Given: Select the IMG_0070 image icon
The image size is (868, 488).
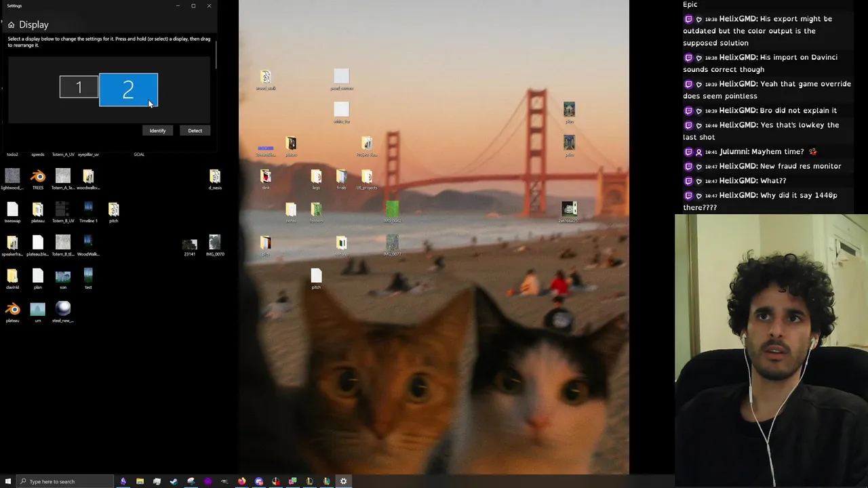Looking at the screenshot, I should tap(215, 243).
